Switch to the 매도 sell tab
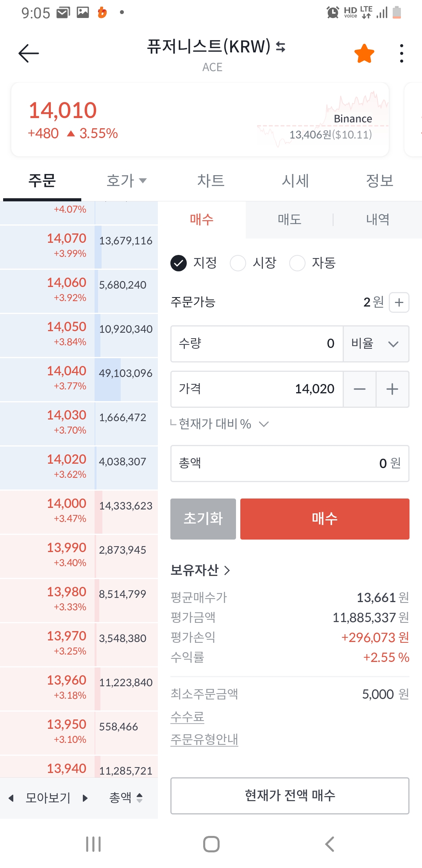The height and width of the screenshot is (868, 422). tap(289, 219)
